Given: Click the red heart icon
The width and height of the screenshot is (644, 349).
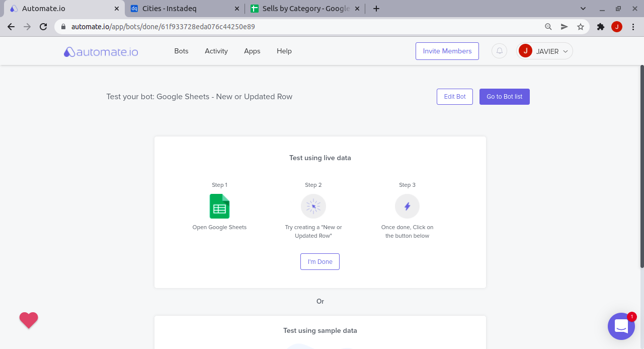Looking at the screenshot, I should 29,320.
